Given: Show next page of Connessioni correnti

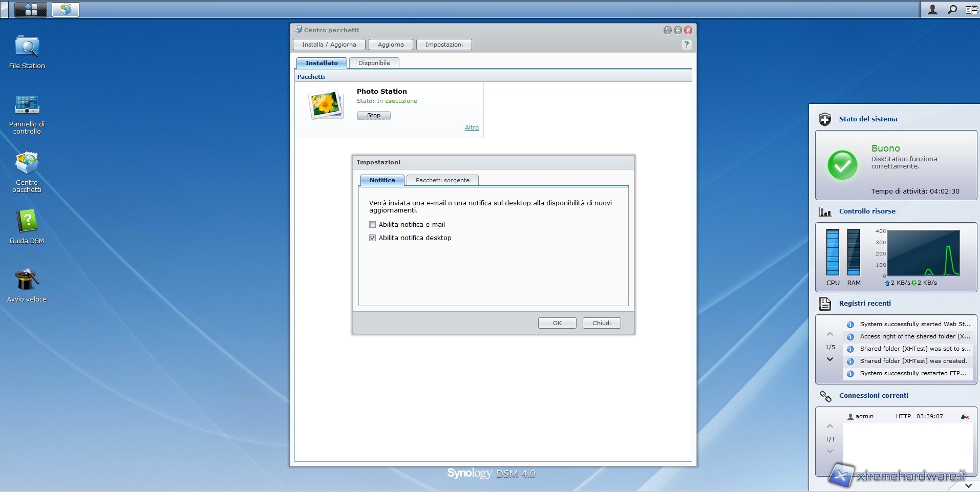Looking at the screenshot, I should [830, 451].
